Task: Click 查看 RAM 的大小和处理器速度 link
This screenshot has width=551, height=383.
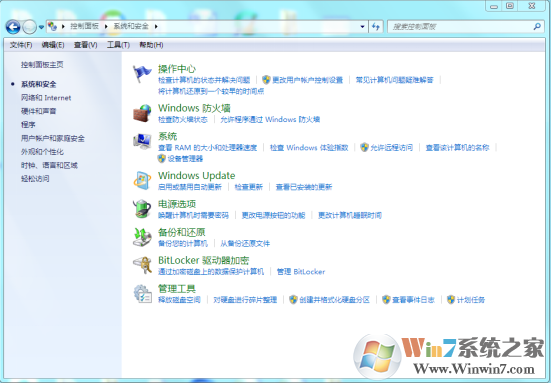Action: pos(208,148)
